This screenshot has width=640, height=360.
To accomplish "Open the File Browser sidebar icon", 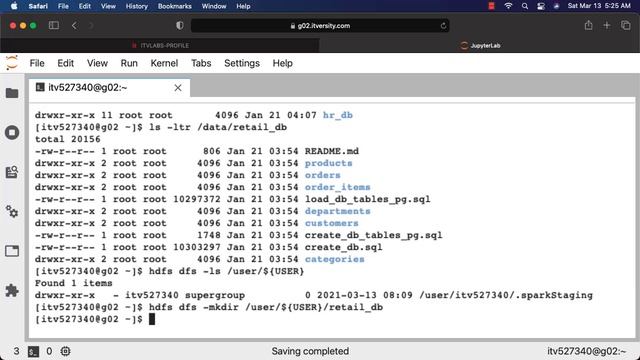I will (12, 93).
